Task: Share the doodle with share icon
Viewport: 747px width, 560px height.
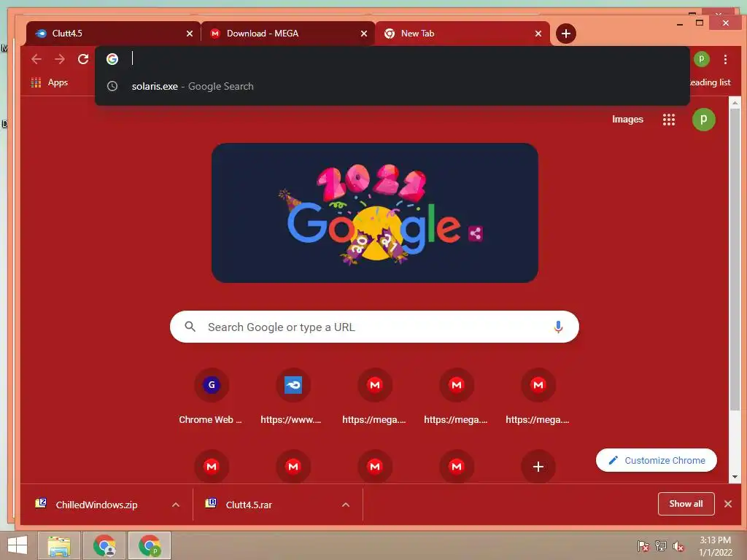Action: tap(476, 233)
